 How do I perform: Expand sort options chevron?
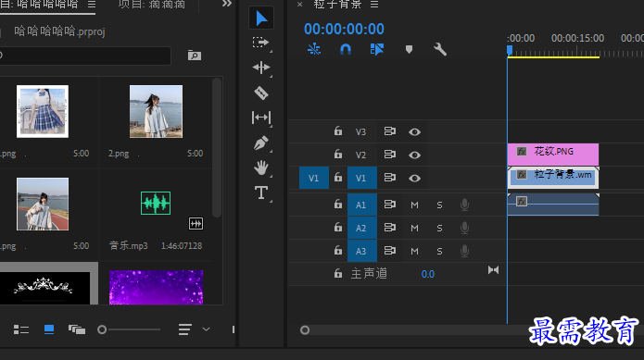(x=207, y=329)
